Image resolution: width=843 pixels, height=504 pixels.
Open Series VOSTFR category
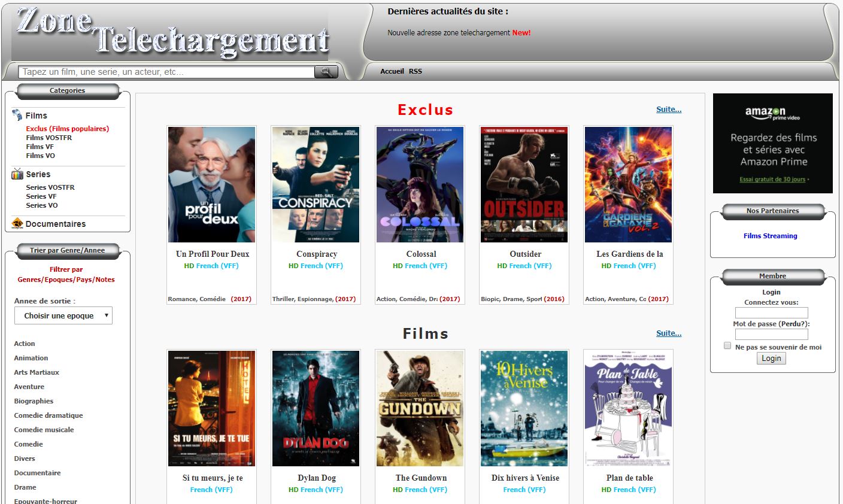point(50,187)
